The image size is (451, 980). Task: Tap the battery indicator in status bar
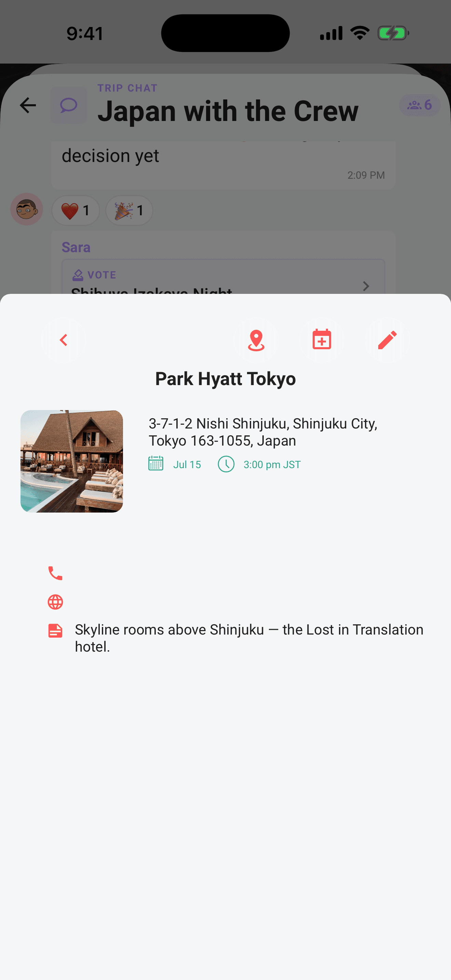[x=393, y=33]
